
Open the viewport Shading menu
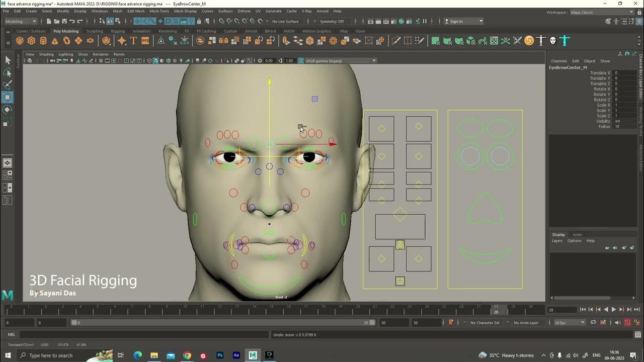pyautogui.click(x=46, y=54)
